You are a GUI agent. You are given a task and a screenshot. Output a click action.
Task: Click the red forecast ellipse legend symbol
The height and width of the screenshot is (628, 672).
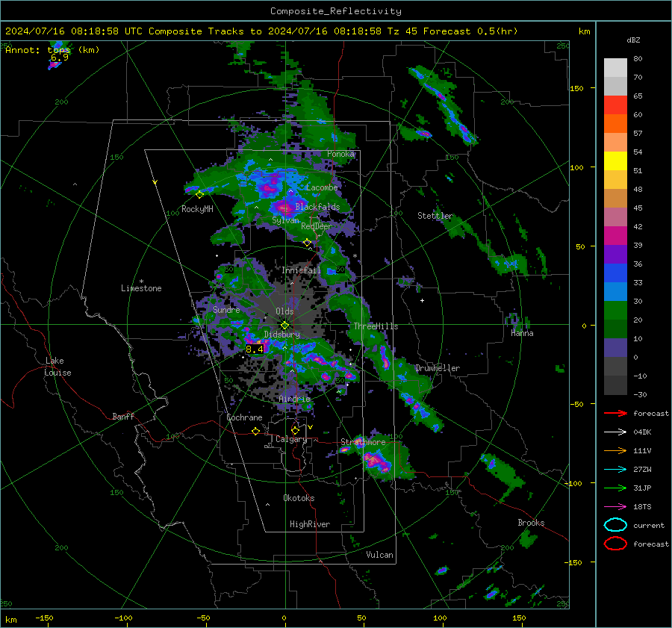click(x=615, y=544)
